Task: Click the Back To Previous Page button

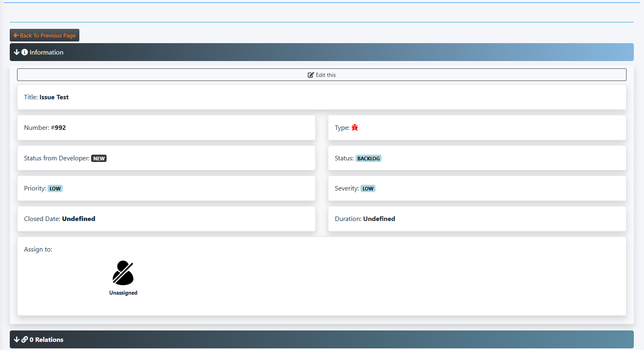Action: pyautogui.click(x=44, y=35)
